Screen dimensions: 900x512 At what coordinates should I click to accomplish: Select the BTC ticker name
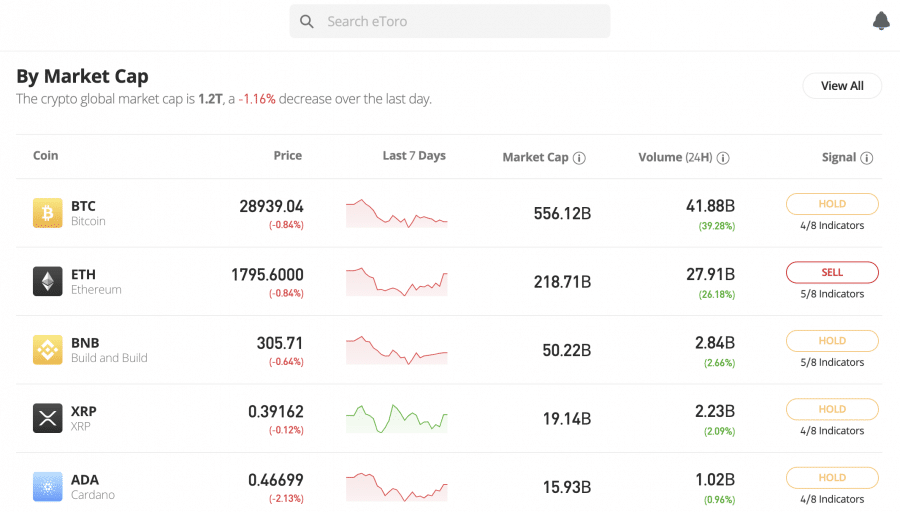coord(83,206)
